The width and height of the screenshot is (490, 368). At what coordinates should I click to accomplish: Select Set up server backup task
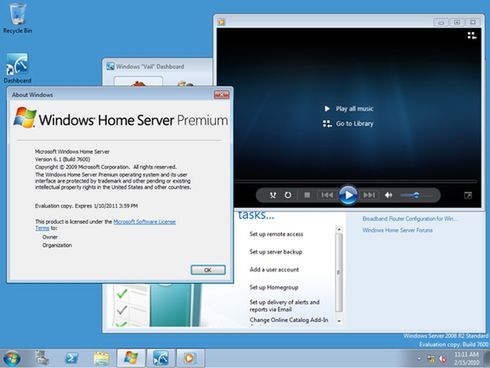click(x=276, y=252)
